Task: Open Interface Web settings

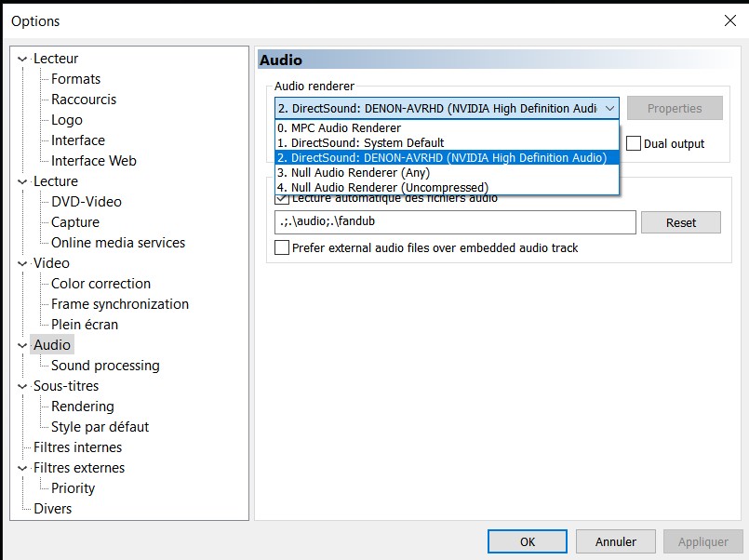Action: coord(94,161)
